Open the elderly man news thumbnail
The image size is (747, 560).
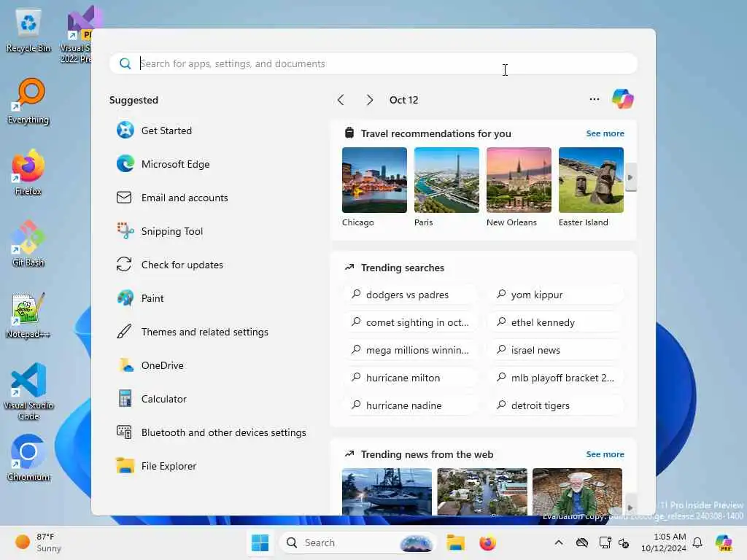click(x=577, y=491)
